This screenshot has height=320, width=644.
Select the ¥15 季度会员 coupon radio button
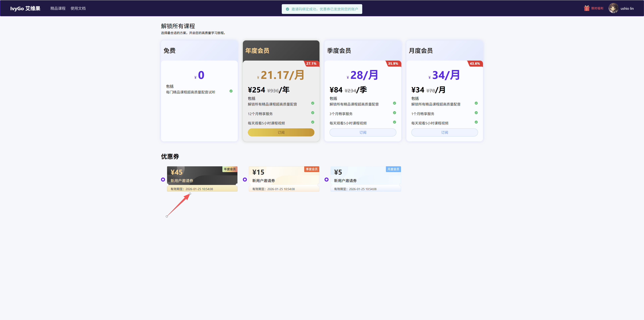click(x=245, y=180)
